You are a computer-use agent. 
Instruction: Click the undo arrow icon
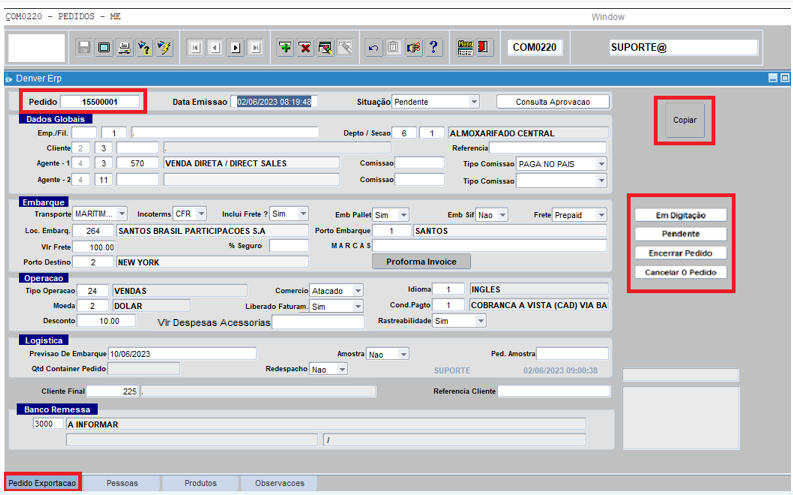(373, 48)
